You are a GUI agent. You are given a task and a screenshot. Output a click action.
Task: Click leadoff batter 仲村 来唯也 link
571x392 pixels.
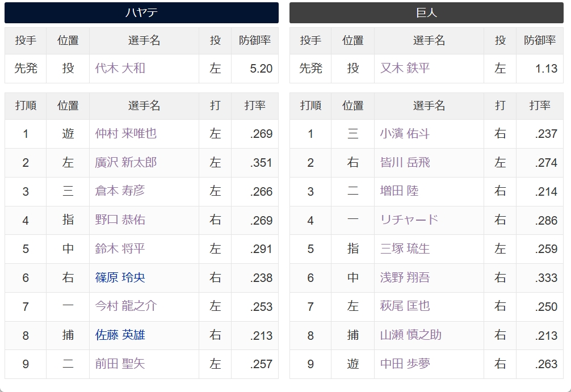coord(126,133)
